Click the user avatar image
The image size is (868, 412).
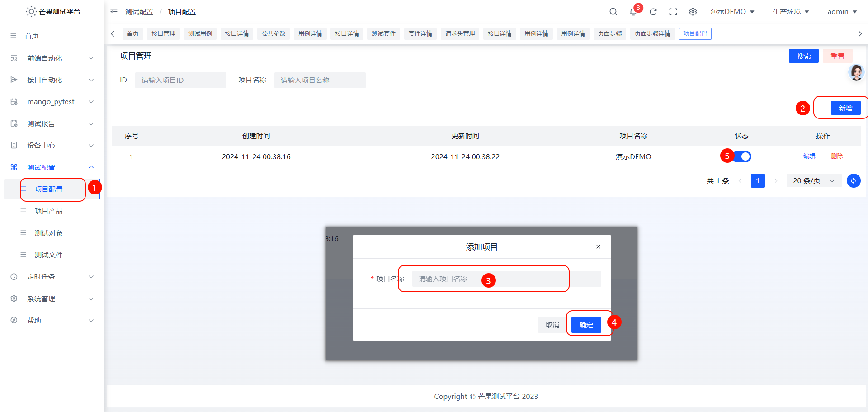[856, 72]
